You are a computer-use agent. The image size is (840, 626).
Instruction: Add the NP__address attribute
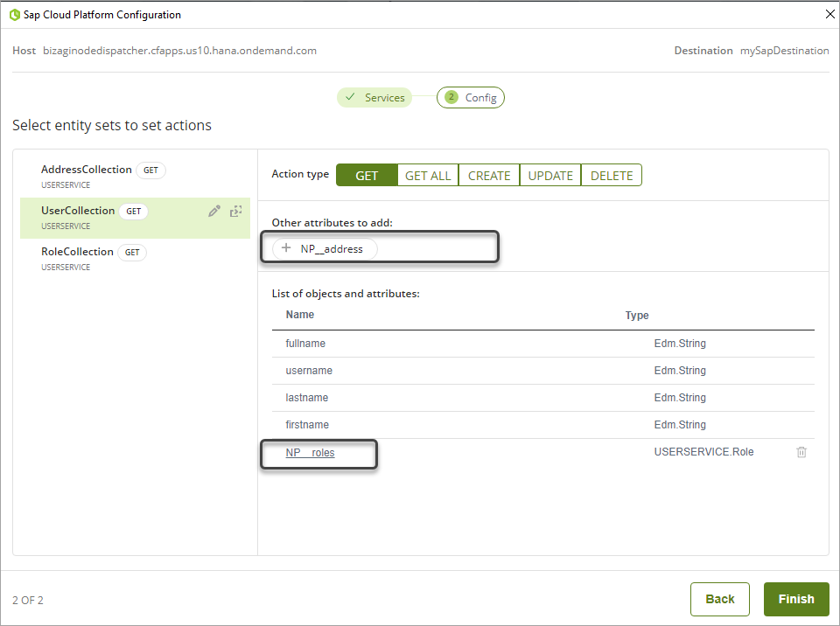tap(325, 249)
